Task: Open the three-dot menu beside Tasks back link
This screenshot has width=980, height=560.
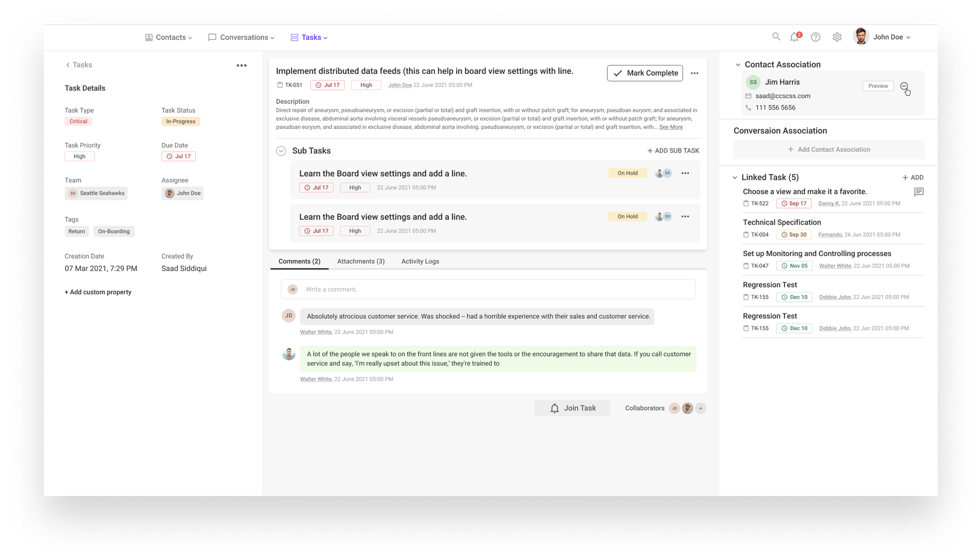Action: click(x=241, y=65)
